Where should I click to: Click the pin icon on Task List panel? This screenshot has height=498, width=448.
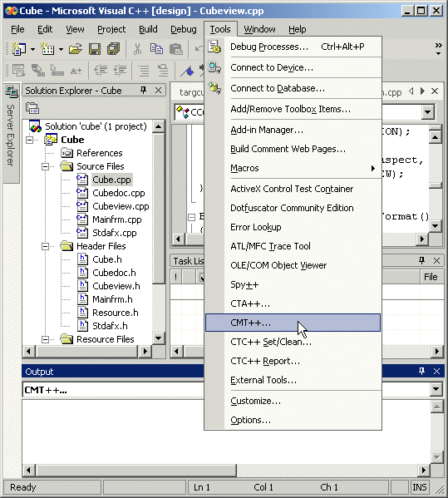click(x=421, y=261)
